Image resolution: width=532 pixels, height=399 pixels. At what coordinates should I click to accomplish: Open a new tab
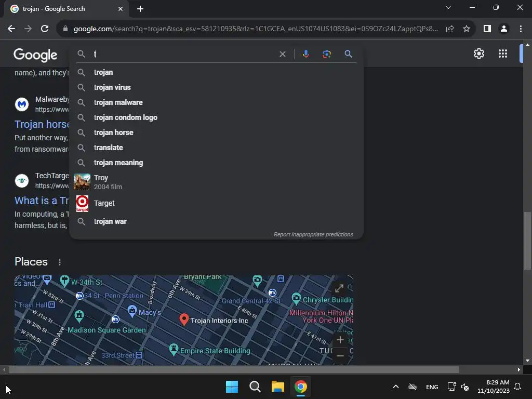tap(140, 9)
